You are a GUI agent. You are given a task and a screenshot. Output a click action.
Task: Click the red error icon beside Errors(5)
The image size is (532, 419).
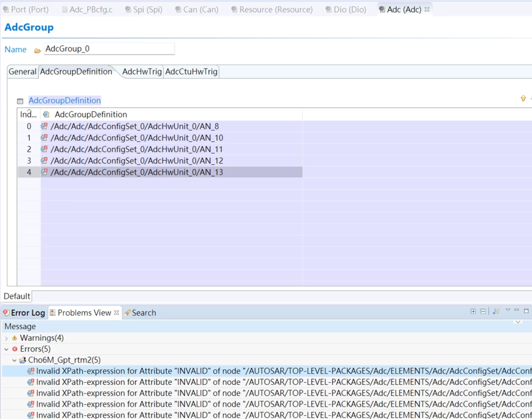pyautogui.click(x=14, y=349)
